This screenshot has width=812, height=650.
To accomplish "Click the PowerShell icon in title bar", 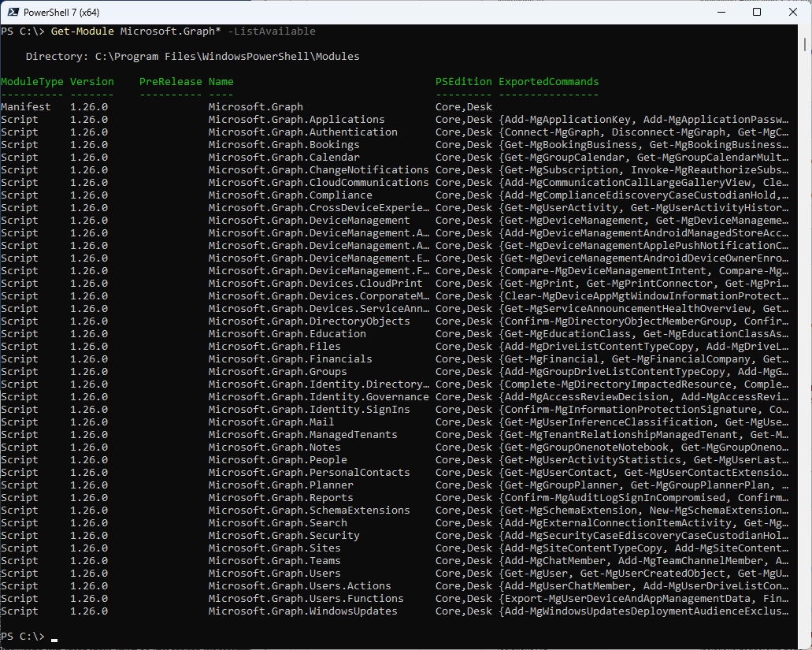I will click(13, 12).
